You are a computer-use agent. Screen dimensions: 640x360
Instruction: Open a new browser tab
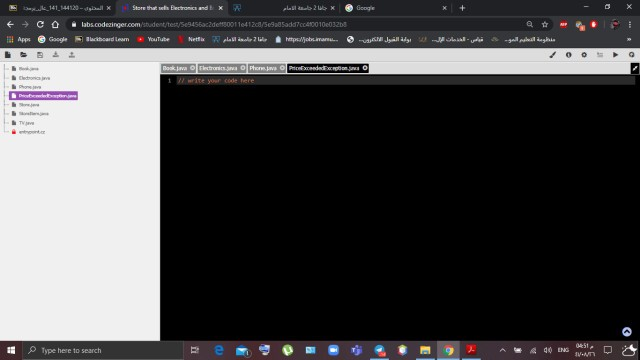[x=462, y=8]
